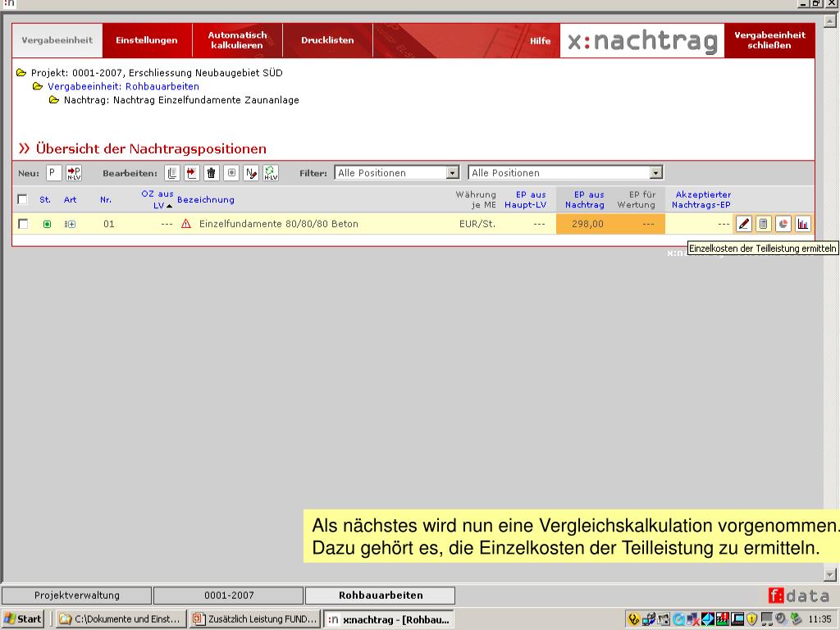Viewport: 840px width, 630px height.
Task: Click the Rohbauarbeiten bottom button
Action: [381, 596]
